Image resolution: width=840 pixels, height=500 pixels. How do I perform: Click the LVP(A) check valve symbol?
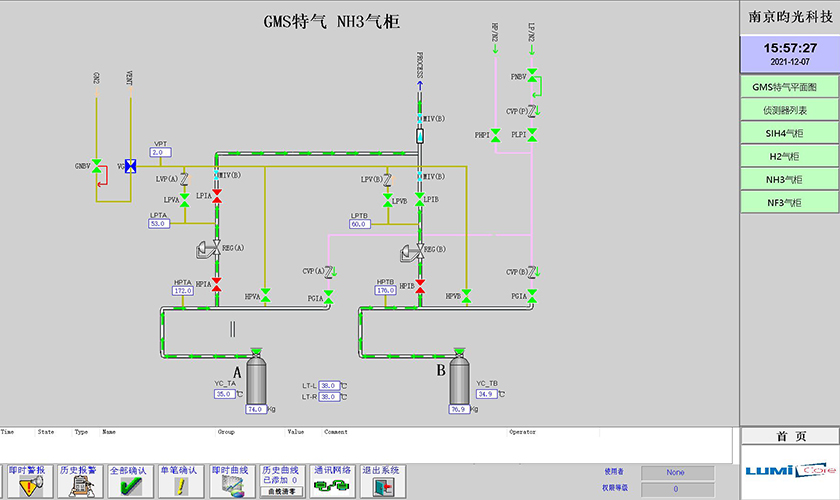184,179
